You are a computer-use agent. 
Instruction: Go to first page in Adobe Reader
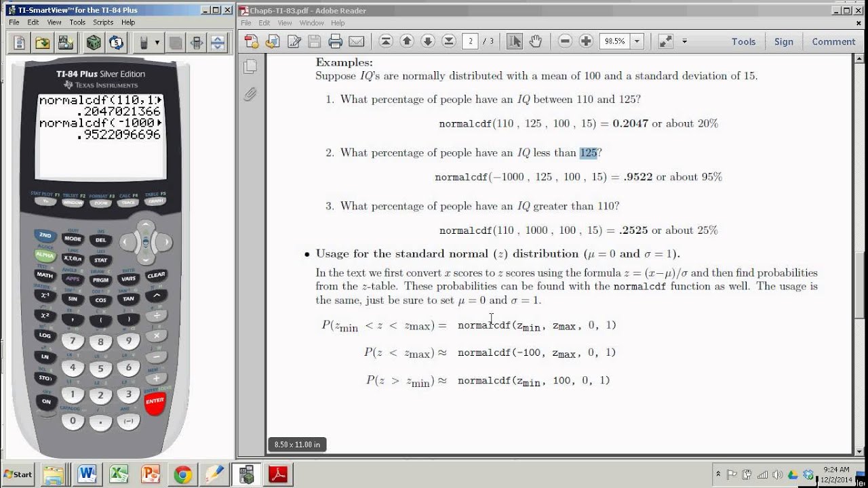click(x=386, y=41)
